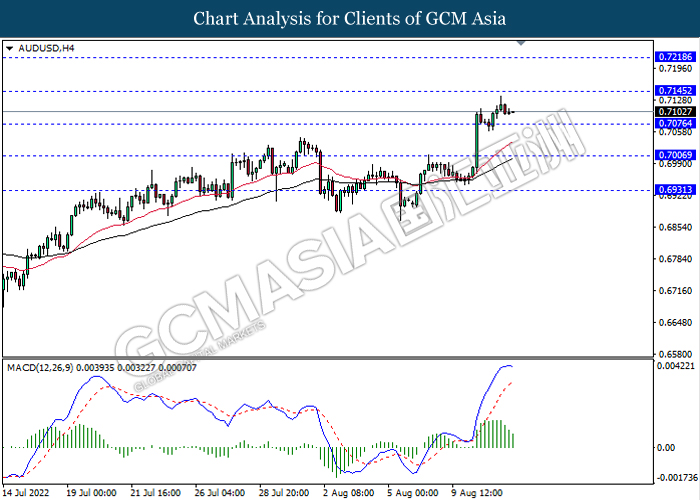Select the current price label 0.71027
This screenshot has height=500, width=700.
[x=675, y=112]
